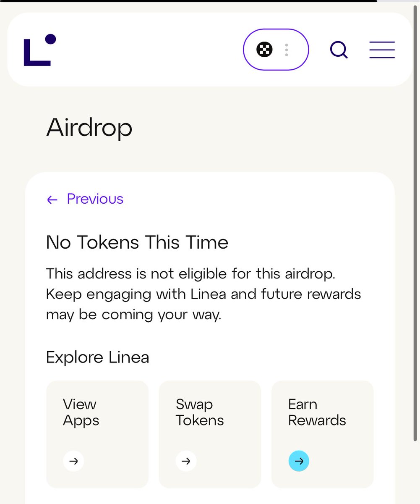Click the Explore Linea section heading
This screenshot has width=420, height=504.
(x=97, y=357)
